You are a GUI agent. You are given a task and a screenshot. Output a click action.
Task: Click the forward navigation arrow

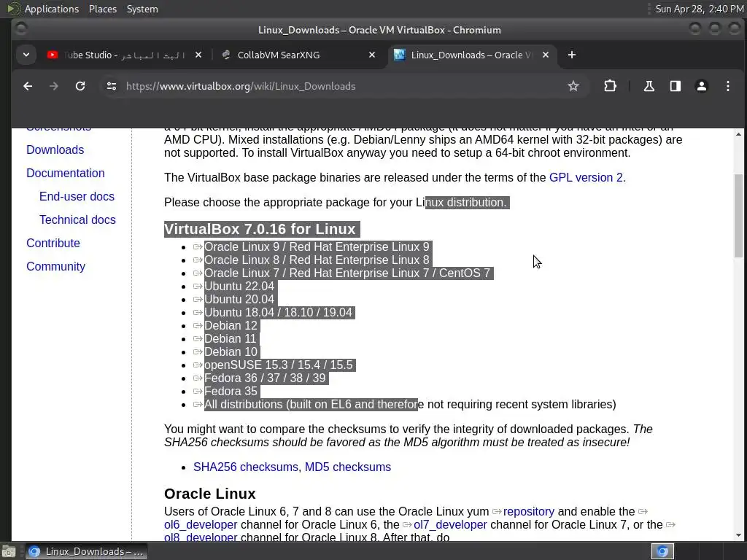point(54,86)
